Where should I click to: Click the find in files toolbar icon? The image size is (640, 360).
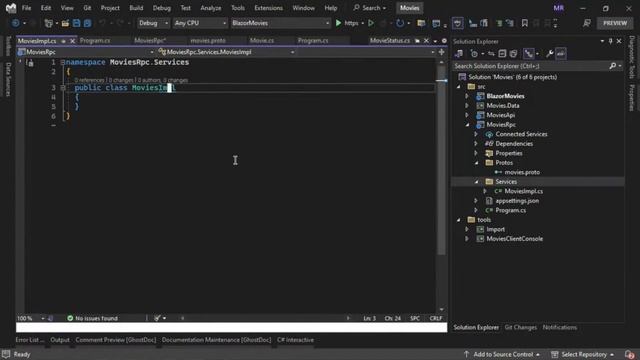click(x=421, y=23)
